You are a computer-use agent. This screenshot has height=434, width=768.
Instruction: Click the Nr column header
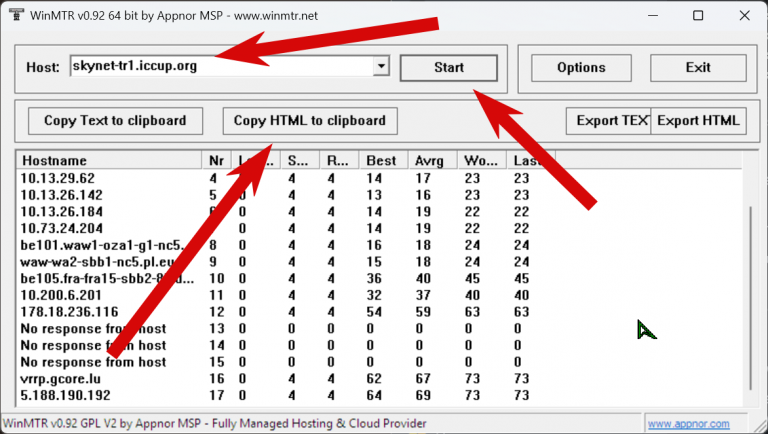point(216,161)
